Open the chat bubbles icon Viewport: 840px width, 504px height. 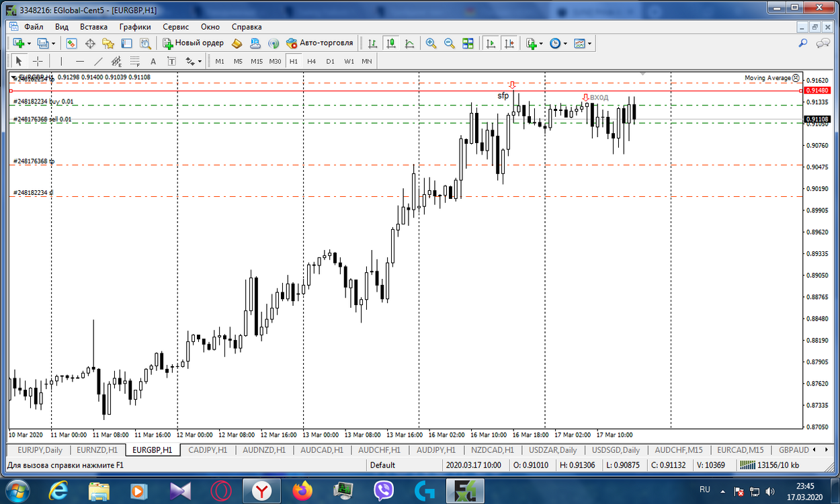[823, 43]
